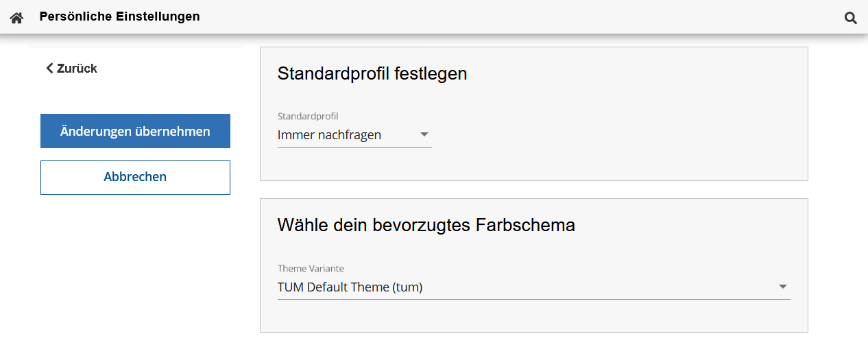The height and width of the screenshot is (358, 868).
Task: Click the small Standardprofil field label
Action: [x=308, y=116]
